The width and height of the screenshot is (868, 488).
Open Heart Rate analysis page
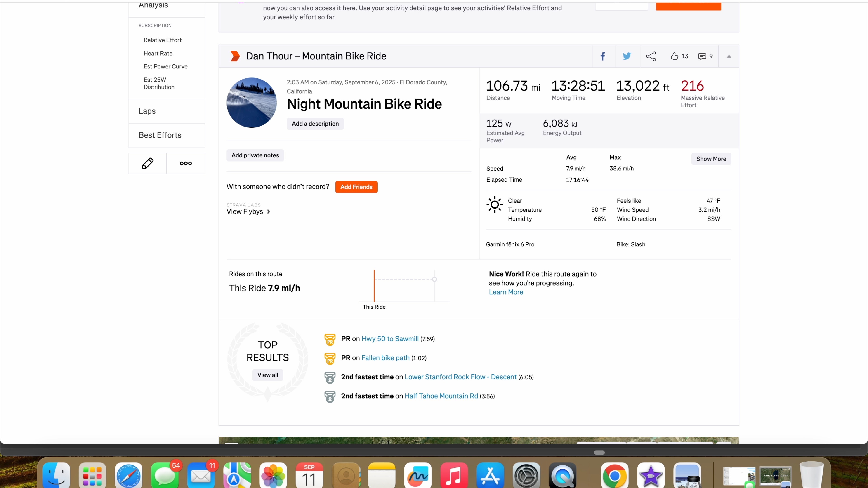(158, 53)
